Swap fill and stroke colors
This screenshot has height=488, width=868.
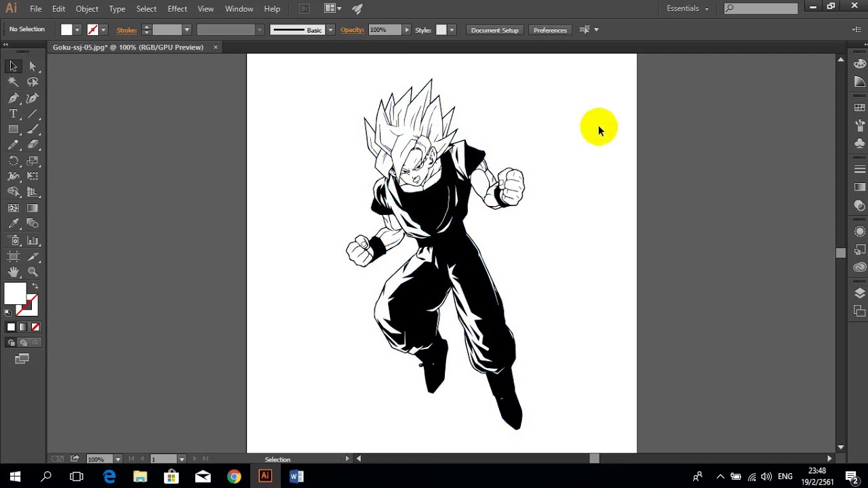35,286
